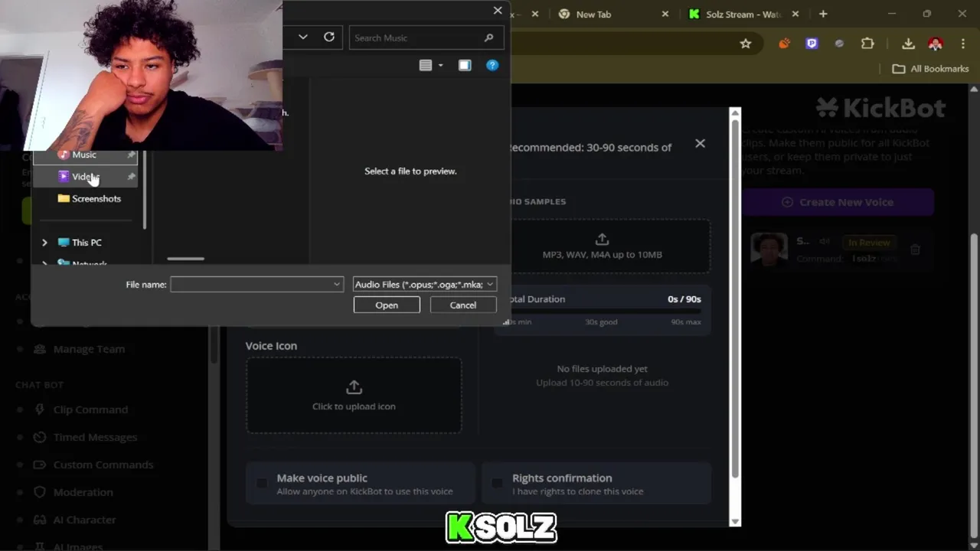Check the Rights confirmation checkbox
The width and height of the screenshot is (980, 551).
[498, 483]
